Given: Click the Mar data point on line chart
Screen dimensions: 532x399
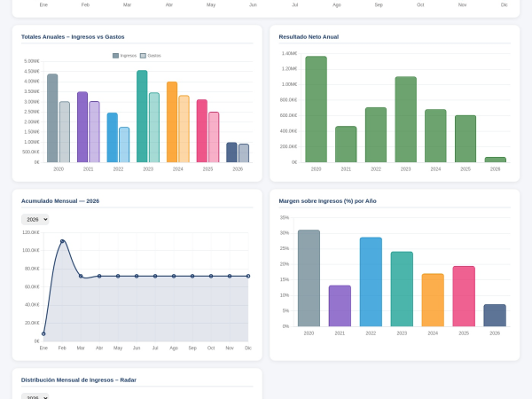Looking at the screenshot, I should (x=81, y=276).
